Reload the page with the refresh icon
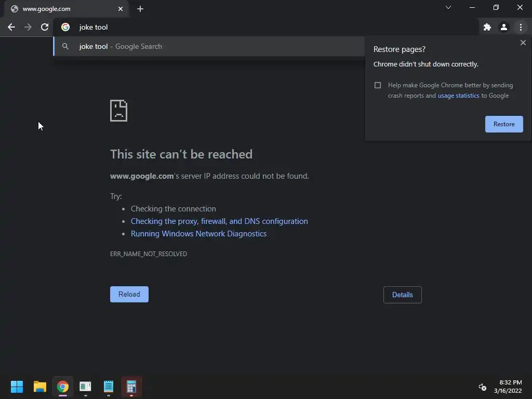This screenshot has height=399, width=532. pos(45,27)
